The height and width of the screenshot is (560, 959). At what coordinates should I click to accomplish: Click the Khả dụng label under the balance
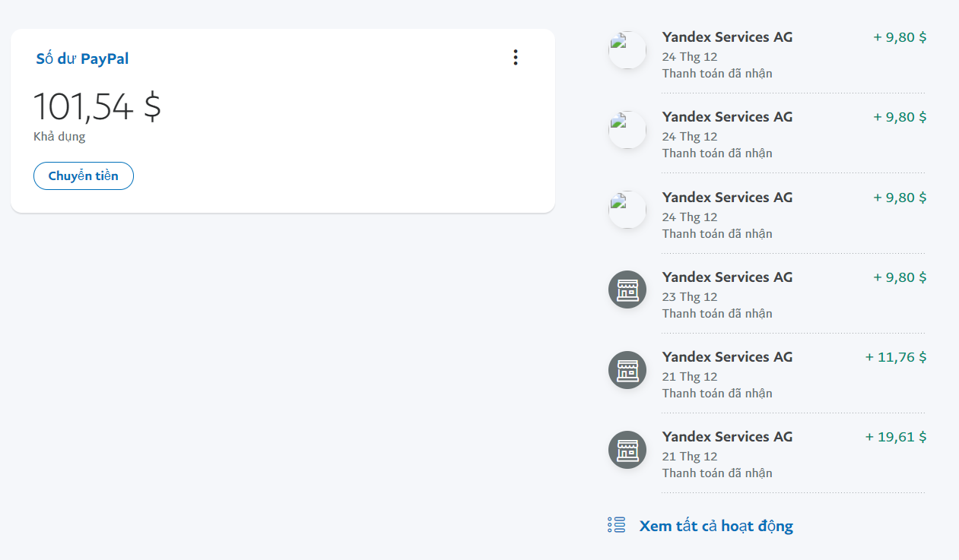(59, 138)
